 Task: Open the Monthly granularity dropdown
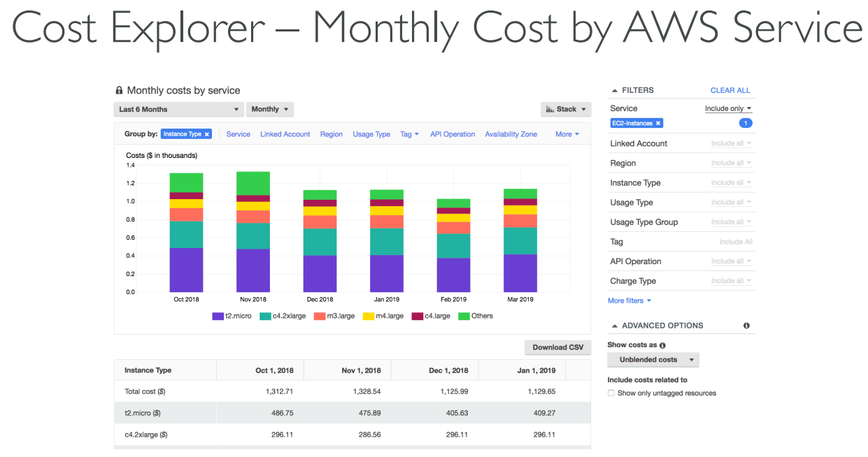tap(269, 109)
